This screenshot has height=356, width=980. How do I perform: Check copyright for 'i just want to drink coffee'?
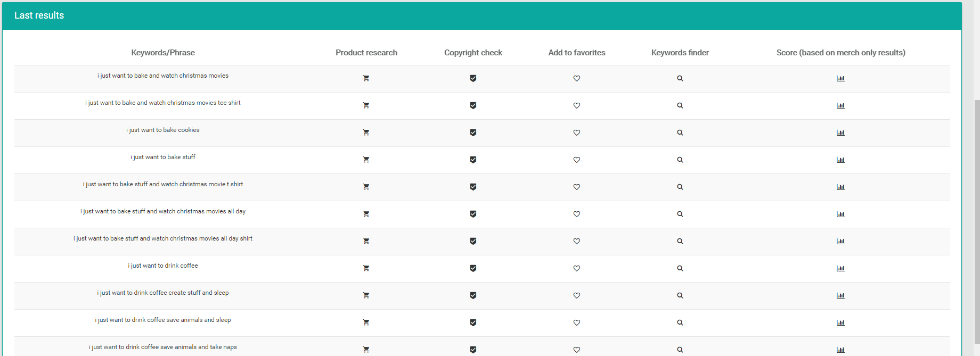pos(473,268)
